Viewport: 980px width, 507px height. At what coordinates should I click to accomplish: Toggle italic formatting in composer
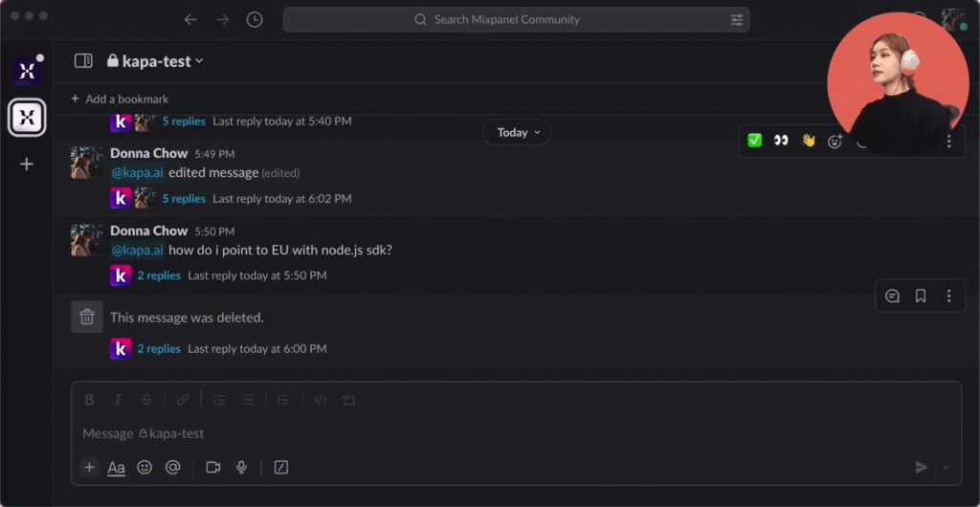[118, 400]
